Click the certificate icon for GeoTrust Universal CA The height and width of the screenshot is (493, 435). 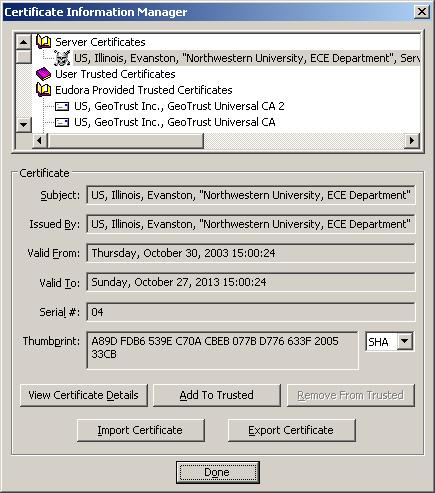(62, 122)
